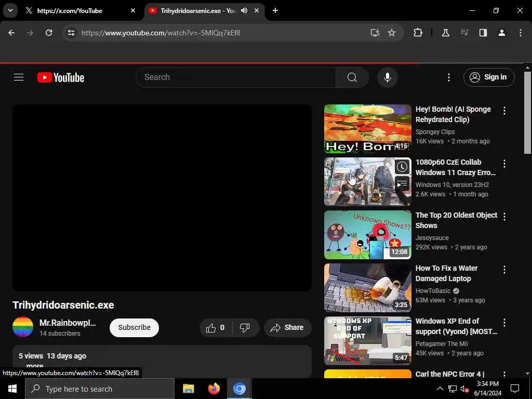The width and height of the screenshot is (532, 399).
Task: Dislike the video with thumbs down
Action: (245, 327)
